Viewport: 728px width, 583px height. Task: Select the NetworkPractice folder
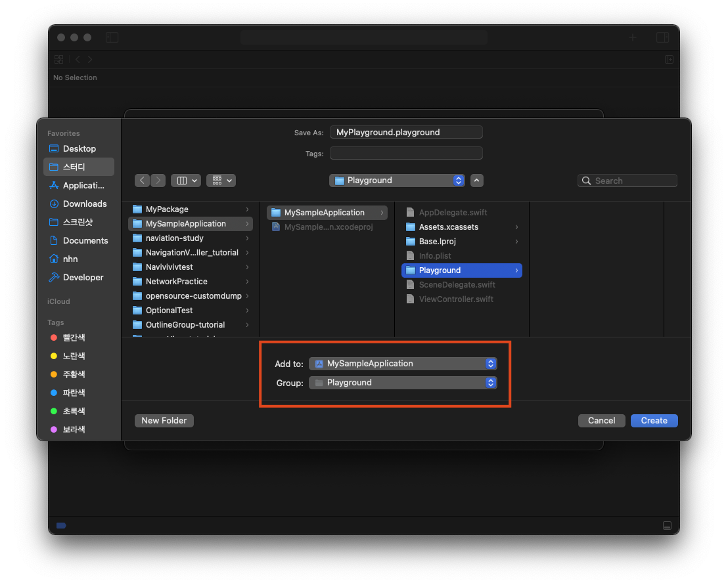click(191, 282)
